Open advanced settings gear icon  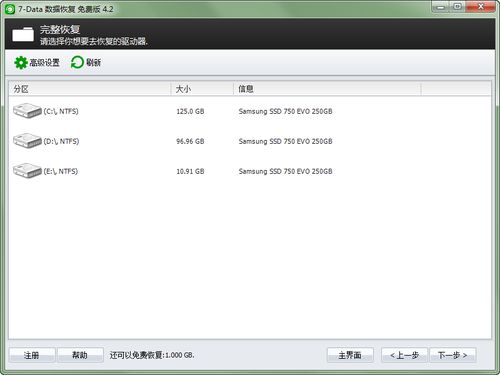click(x=21, y=62)
